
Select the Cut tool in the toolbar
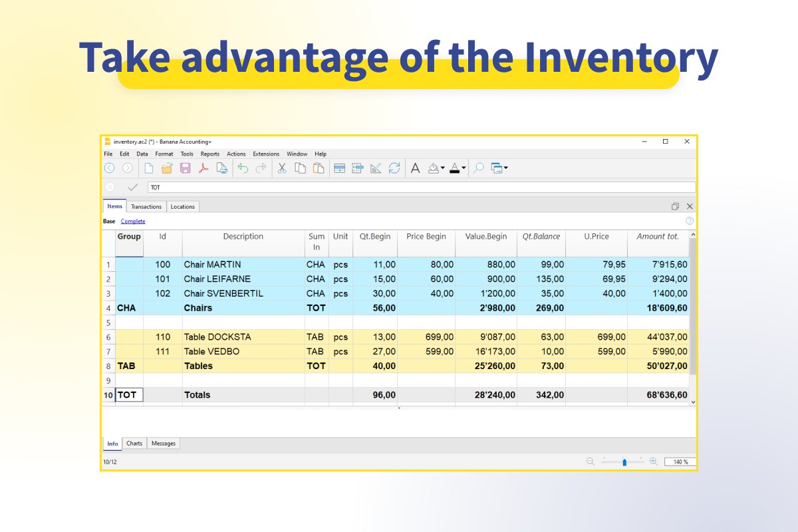click(x=281, y=168)
